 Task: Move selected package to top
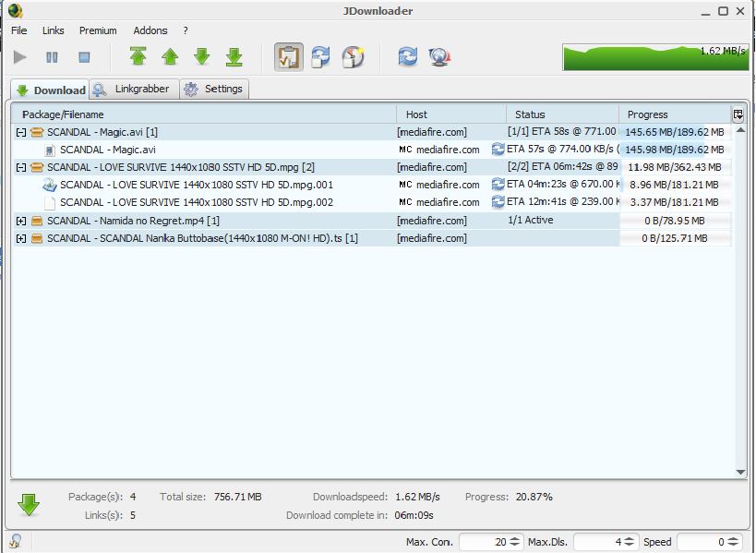coord(138,56)
